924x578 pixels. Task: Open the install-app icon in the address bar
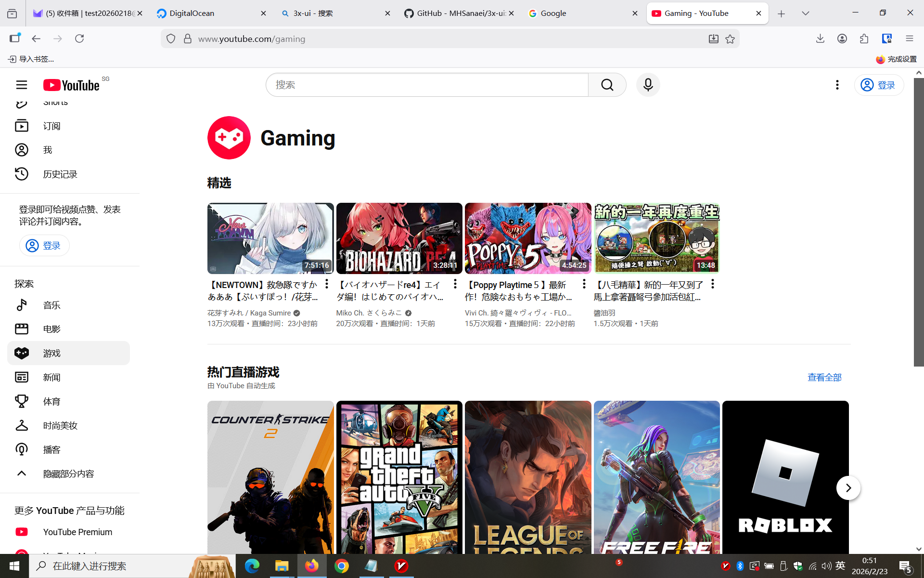tap(713, 39)
